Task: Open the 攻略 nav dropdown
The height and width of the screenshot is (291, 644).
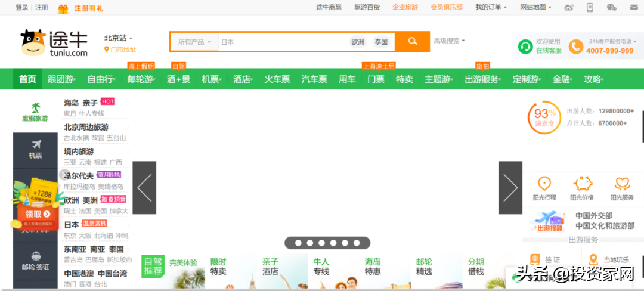Action: (x=593, y=79)
